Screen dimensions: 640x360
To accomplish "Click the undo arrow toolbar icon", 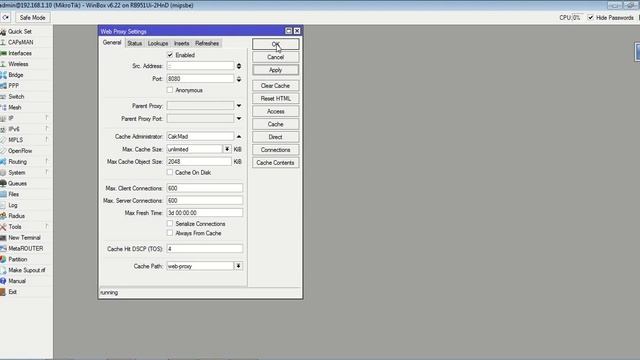I will (5, 18).
